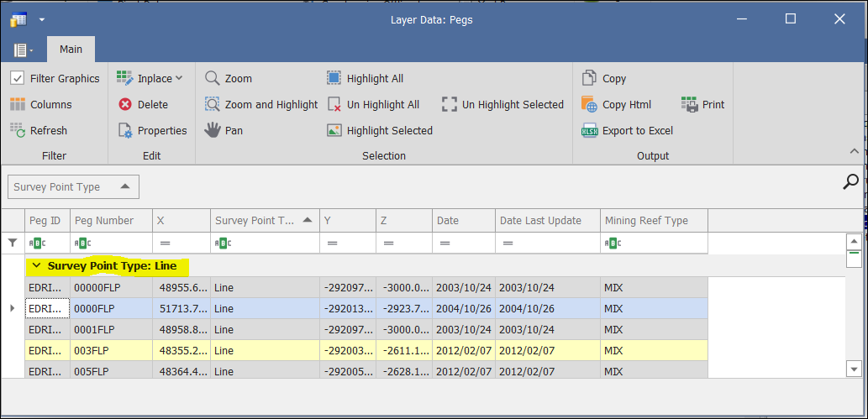Collapse the ribbon using the chevron arrow

coord(854,151)
